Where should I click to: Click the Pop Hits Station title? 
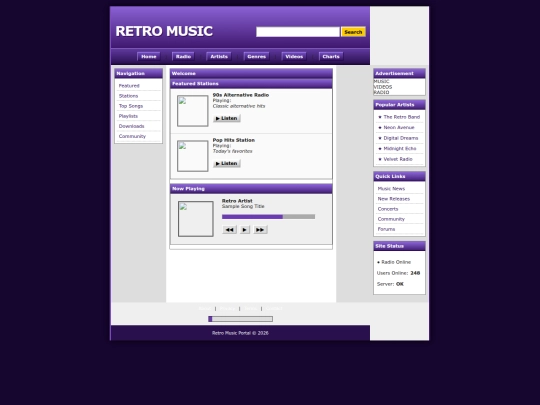click(233, 140)
